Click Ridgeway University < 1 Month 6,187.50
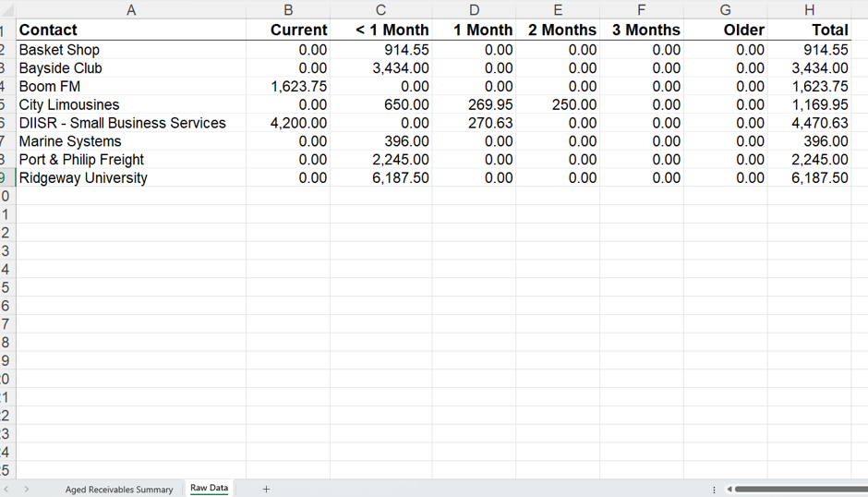The image size is (868, 497). tap(380, 178)
